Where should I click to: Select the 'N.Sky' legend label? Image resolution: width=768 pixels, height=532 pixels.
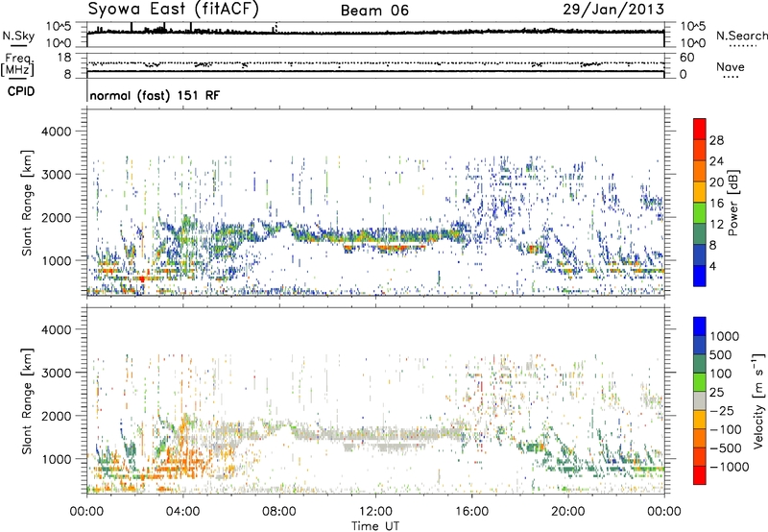(x=18, y=36)
